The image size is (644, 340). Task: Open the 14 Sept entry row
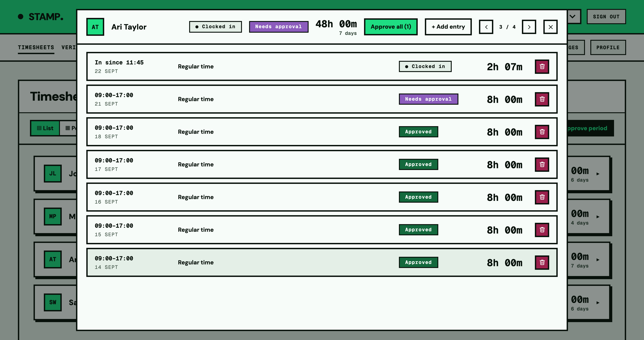[322, 262]
